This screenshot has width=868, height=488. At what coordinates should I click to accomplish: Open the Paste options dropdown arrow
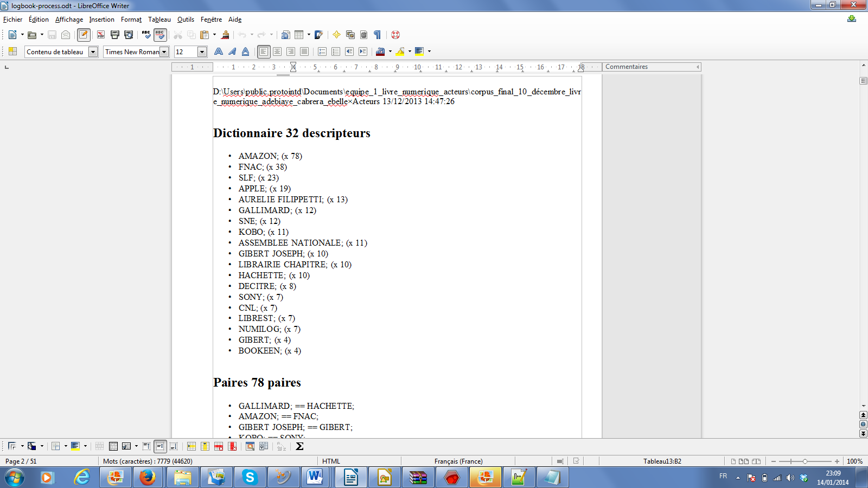(214, 35)
